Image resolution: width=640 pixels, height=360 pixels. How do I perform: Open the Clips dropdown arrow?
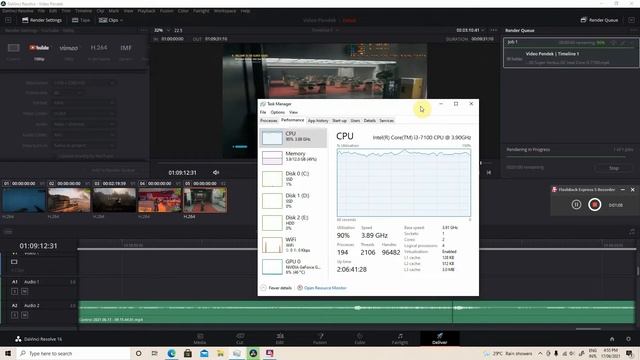[121, 20]
